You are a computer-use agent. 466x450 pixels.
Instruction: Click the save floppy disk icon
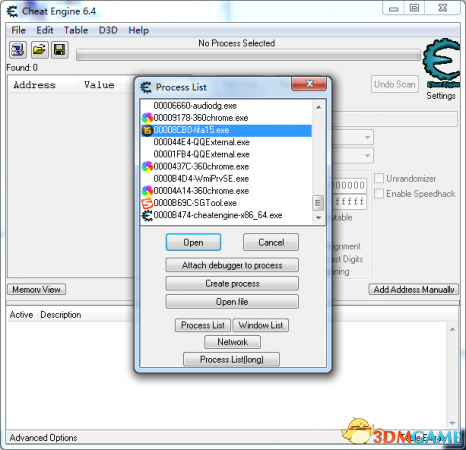point(60,50)
